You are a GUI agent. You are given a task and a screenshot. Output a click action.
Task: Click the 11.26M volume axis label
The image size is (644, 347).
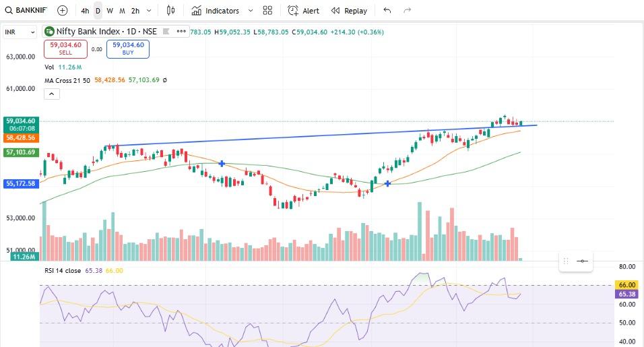tap(25, 257)
